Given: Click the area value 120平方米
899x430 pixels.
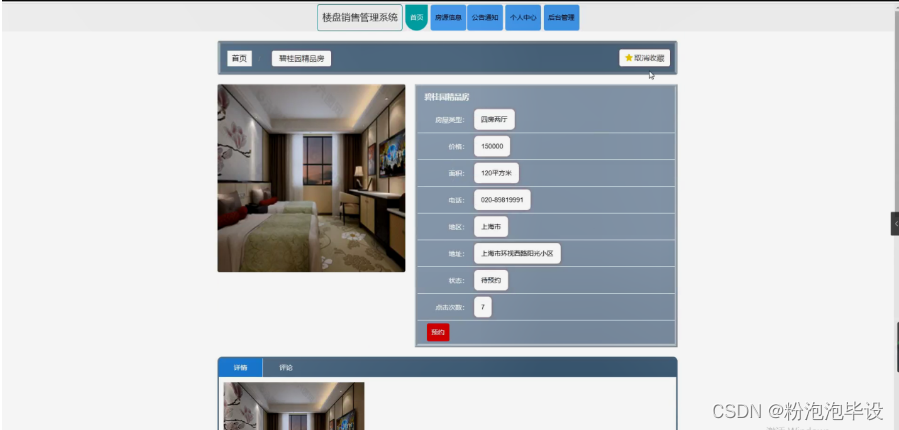Looking at the screenshot, I should pyautogui.click(x=497, y=173).
